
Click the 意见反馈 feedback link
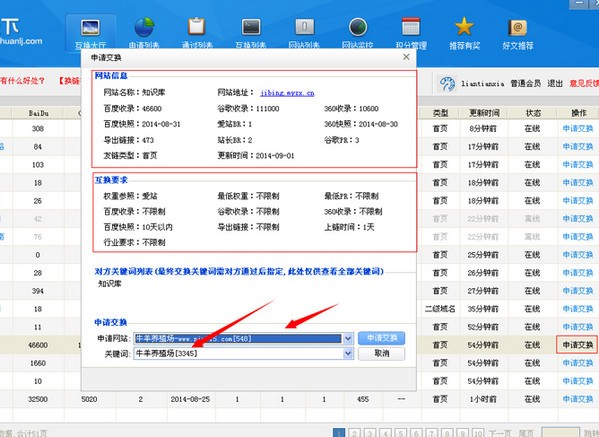pyautogui.click(x=584, y=83)
